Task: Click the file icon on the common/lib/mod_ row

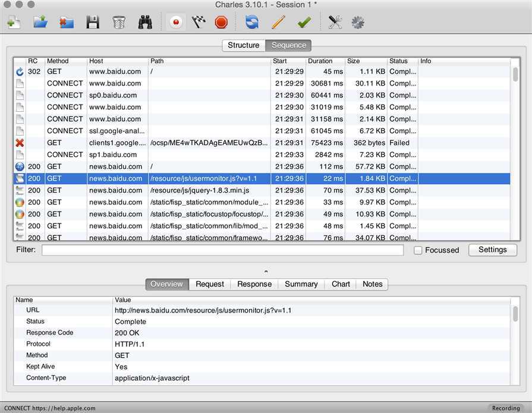Action: (x=20, y=226)
